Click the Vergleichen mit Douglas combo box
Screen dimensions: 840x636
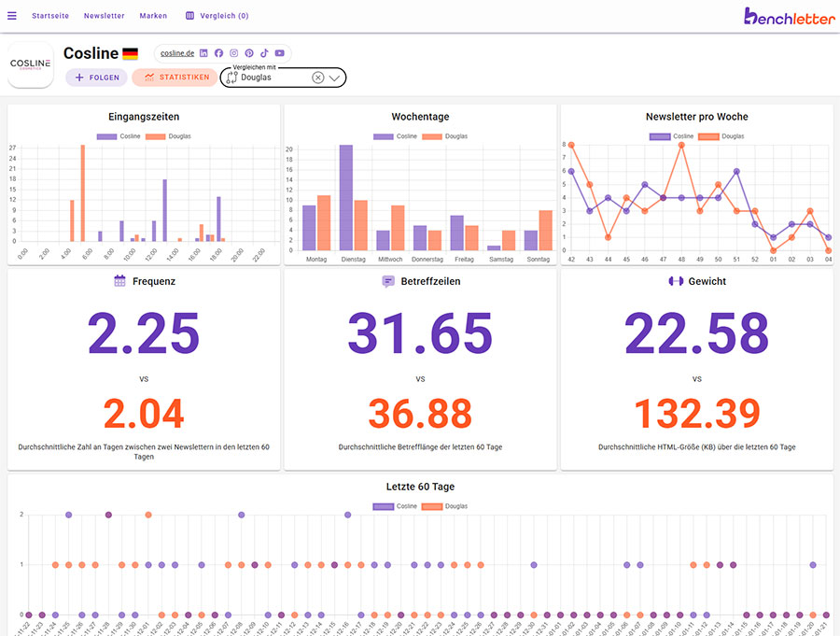click(x=271, y=78)
